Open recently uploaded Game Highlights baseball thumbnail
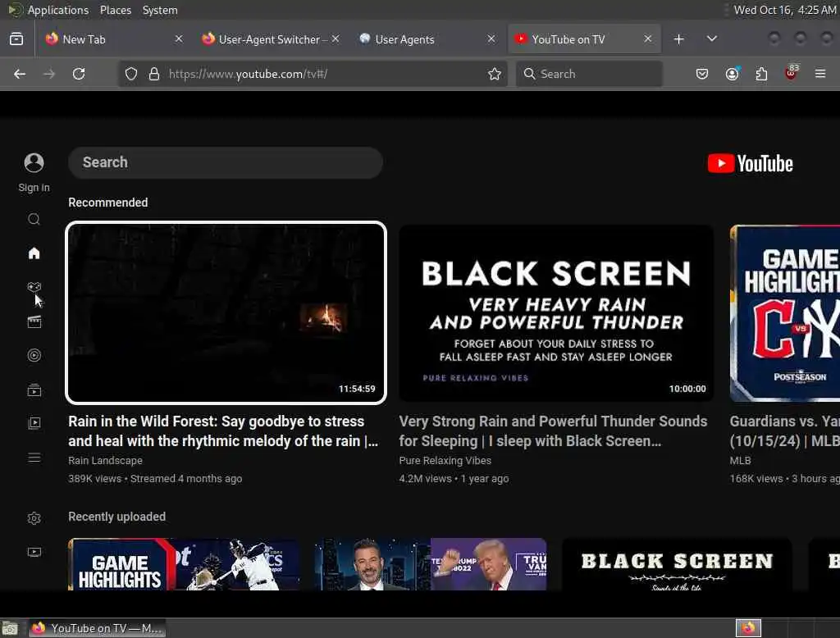 click(184, 564)
